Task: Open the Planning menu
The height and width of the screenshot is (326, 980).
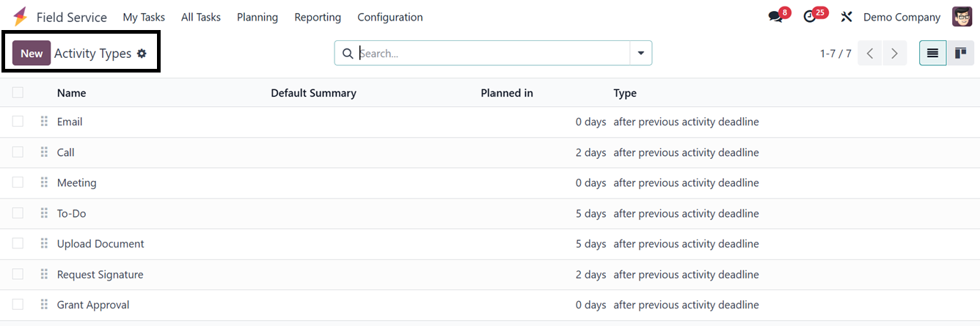Action: click(257, 17)
